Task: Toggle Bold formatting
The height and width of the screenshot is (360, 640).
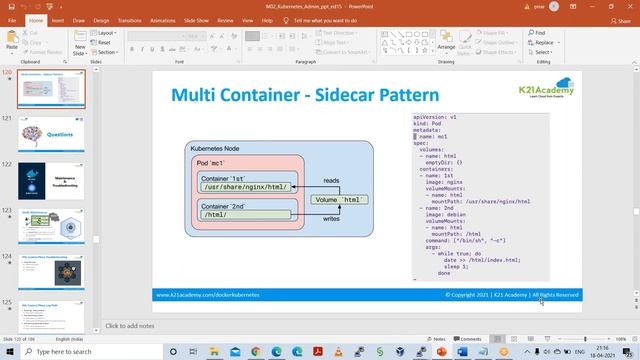Action: pos(132,49)
